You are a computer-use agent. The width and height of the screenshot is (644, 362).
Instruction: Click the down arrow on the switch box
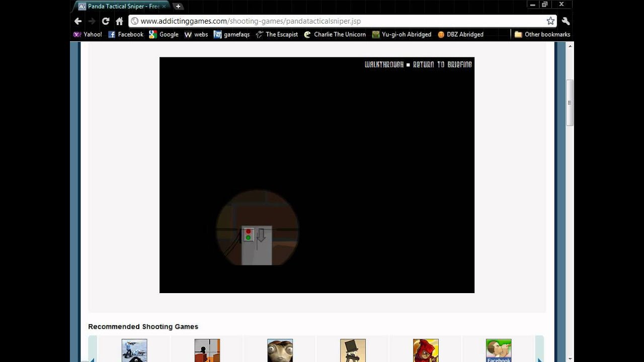click(x=261, y=235)
